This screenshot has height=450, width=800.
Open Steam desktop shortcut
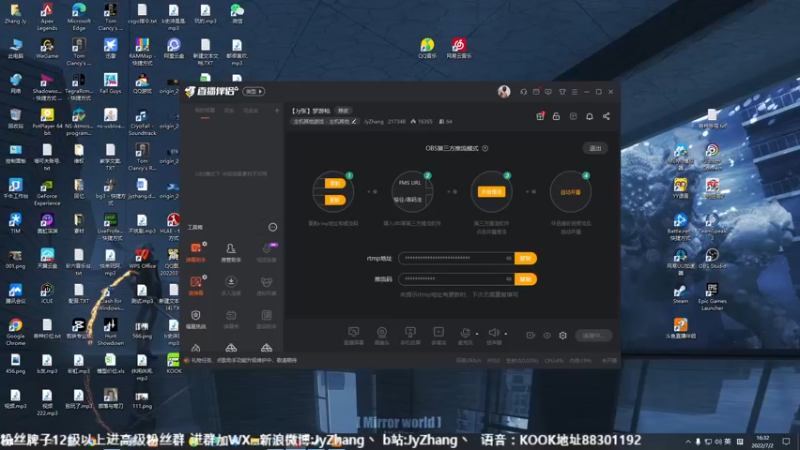click(x=680, y=293)
